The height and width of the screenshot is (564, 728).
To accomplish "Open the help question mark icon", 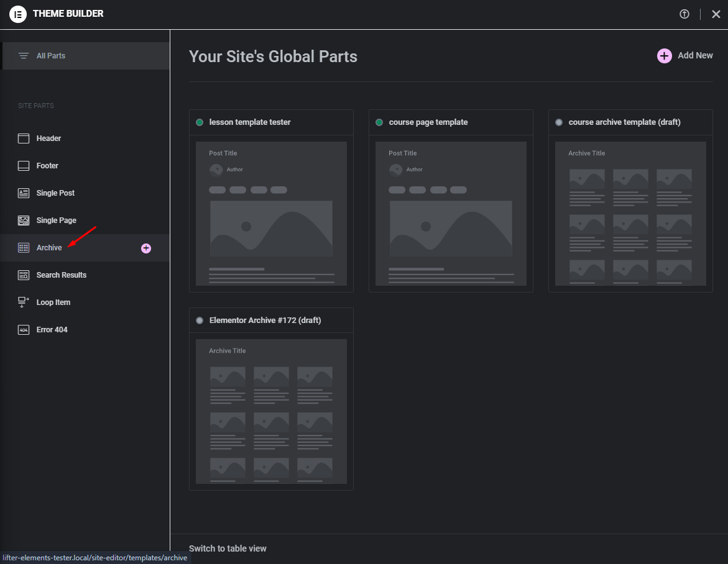I will pos(684,14).
